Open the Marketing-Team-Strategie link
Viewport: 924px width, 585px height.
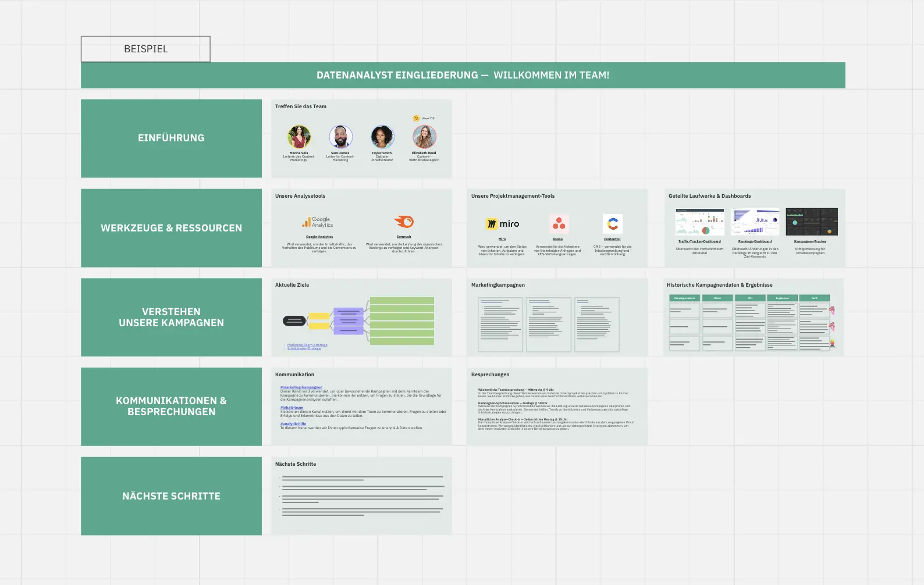click(x=307, y=345)
